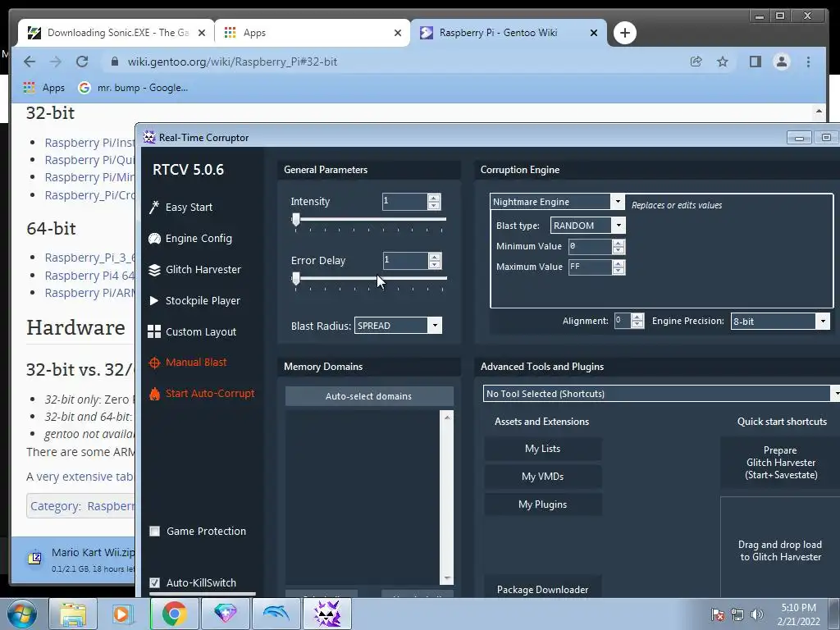Open Dolphin emulator from the taskbar

click(x=276, y=614)
